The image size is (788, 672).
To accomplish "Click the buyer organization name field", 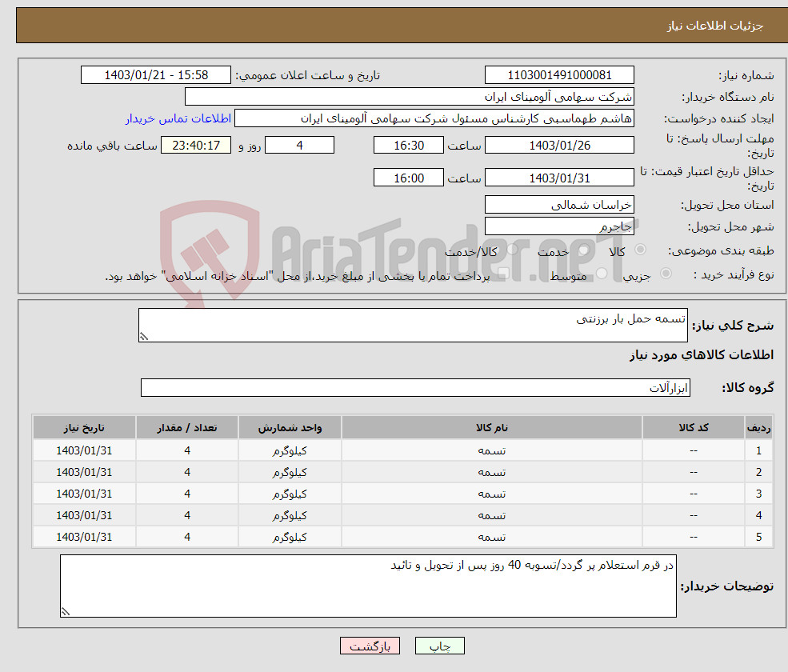I will [409, 97].
